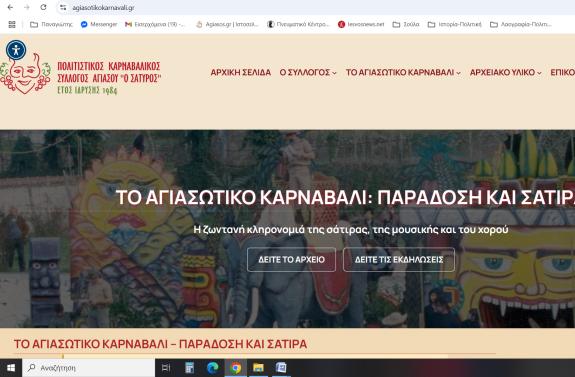The image size is (575, 377).
Task: Expand the ΤΟ ΑΓΙΑΣΩΤΙΚΟ ΚΑΡΝΑΒΑΛΙ dropdown menu
Action: coord(403,73)
